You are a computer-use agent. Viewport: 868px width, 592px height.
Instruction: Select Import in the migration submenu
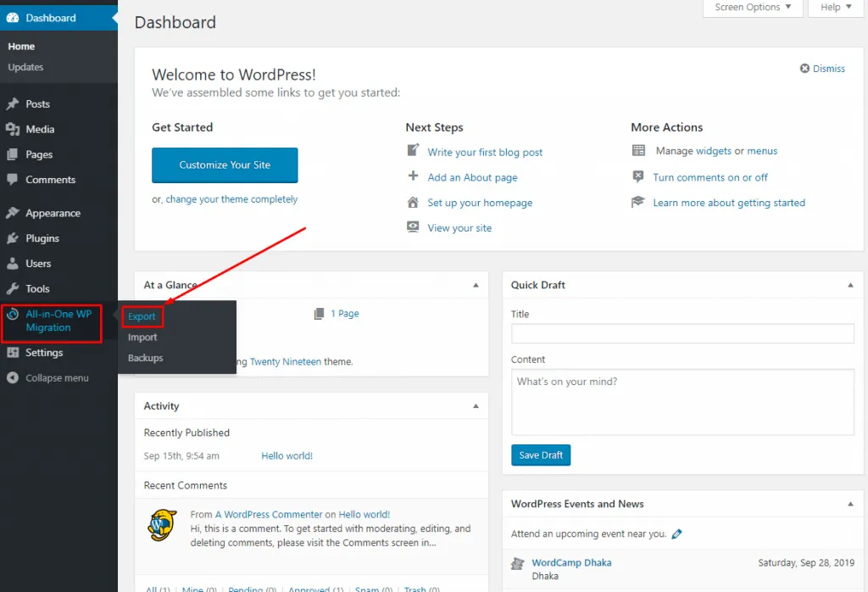(142, 338)
